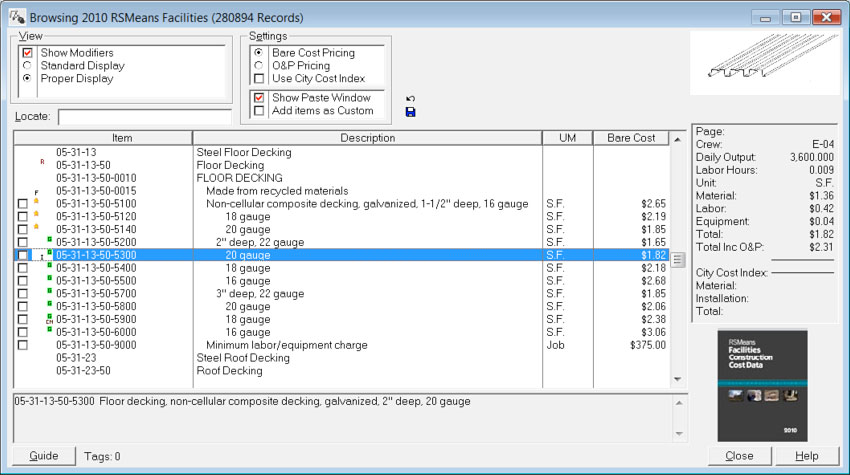Click the item list scroll-down arrow
850x475 pixels.
678,380
